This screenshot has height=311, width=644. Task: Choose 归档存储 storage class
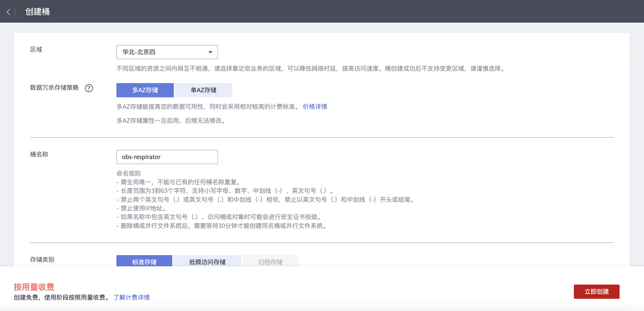[270, 261]
